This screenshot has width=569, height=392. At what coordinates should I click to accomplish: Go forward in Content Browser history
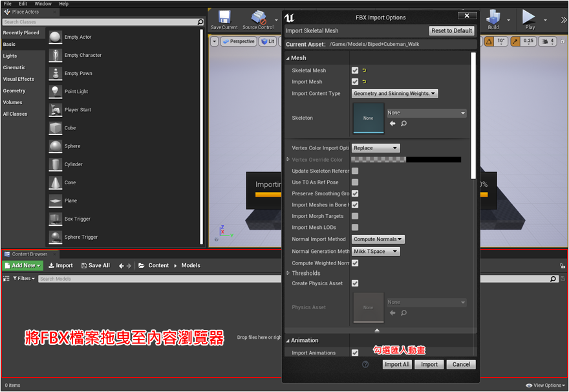point(129,266)
